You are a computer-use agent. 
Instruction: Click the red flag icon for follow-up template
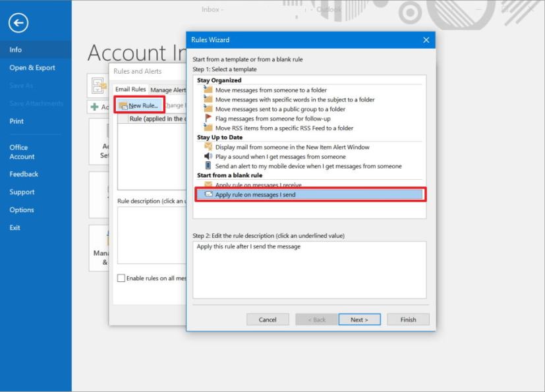point(208,118)
